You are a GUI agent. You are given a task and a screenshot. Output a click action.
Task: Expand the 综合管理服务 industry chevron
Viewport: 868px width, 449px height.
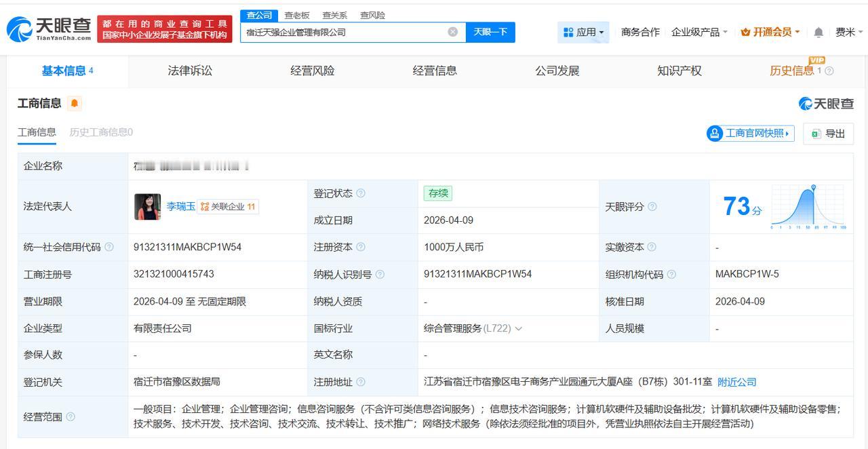pyautogui.click(x=519, y=329)
